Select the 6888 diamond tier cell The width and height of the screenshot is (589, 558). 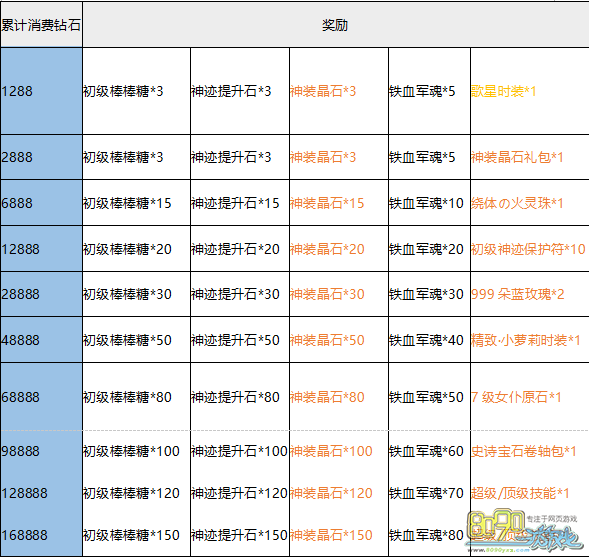41,203
